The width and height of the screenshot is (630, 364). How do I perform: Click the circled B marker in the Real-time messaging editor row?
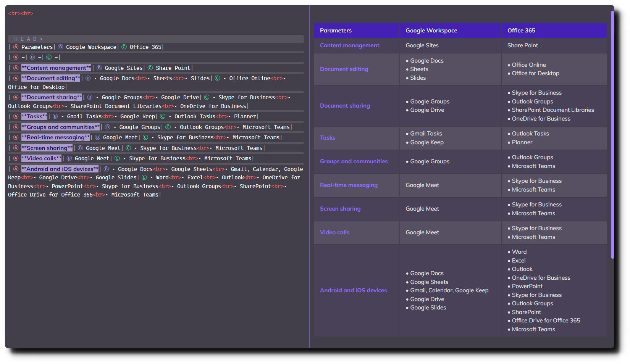[x=97, y=137]
